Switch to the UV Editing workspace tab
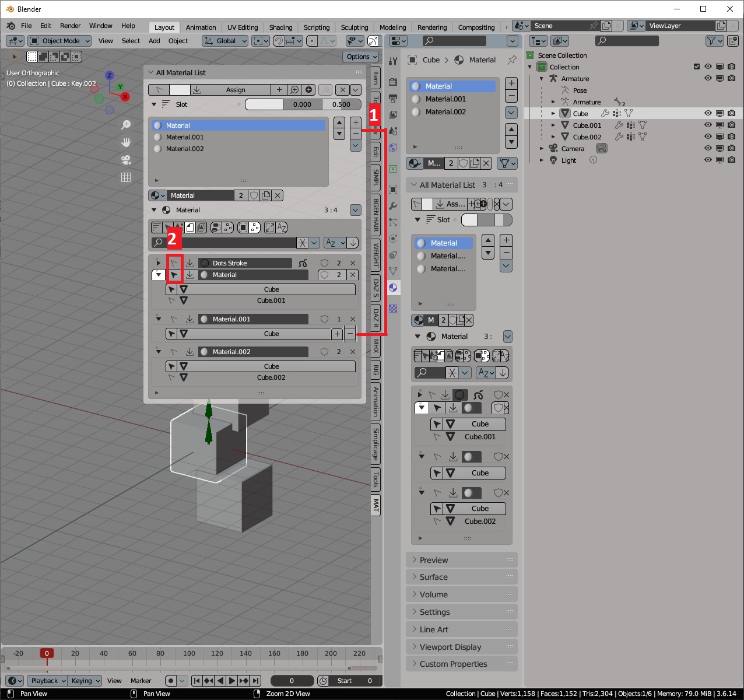This screenshot has width=744, height=700. [x=243, y=27]
